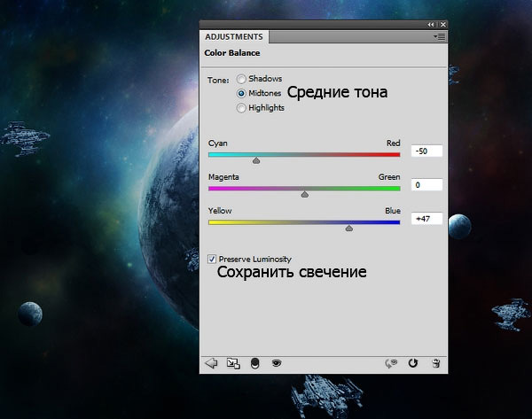The height and width of the screenshot is (419, 532).
Task: Switch panel to expanded view icon
Action: pyautogui.click(x=232, y=362)
